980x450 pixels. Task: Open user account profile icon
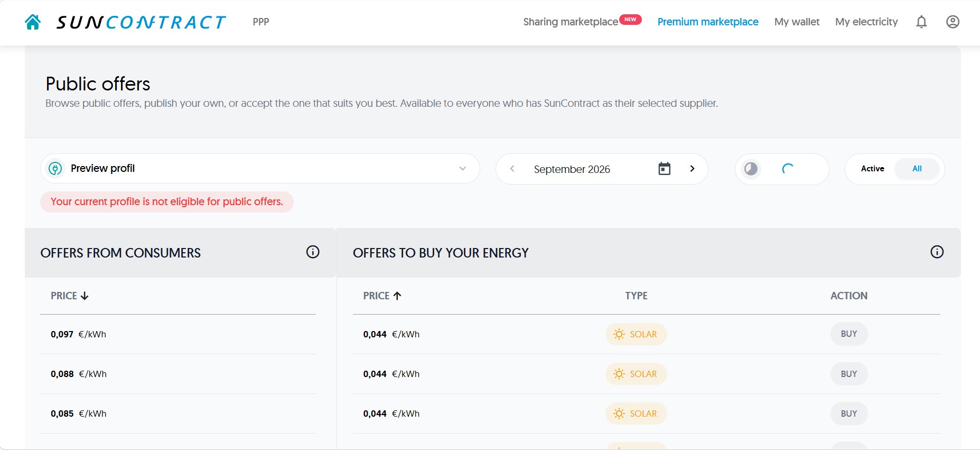[x=953, y=22]
